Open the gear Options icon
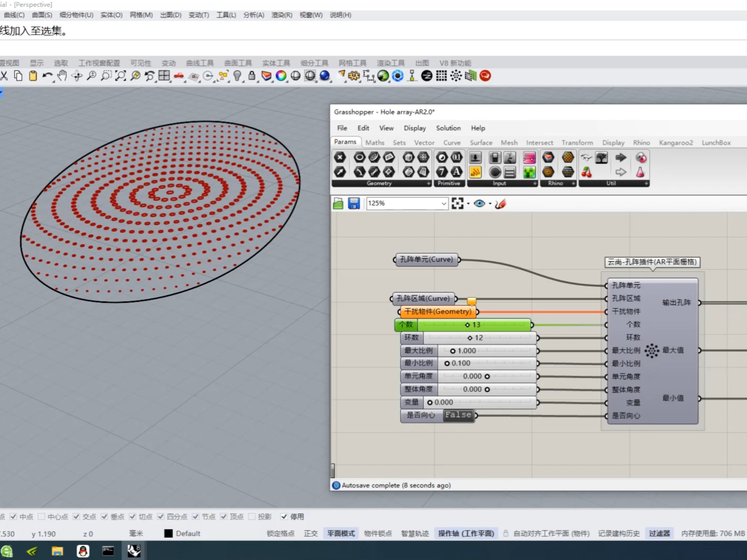747x560 pixels. [354, 76]
